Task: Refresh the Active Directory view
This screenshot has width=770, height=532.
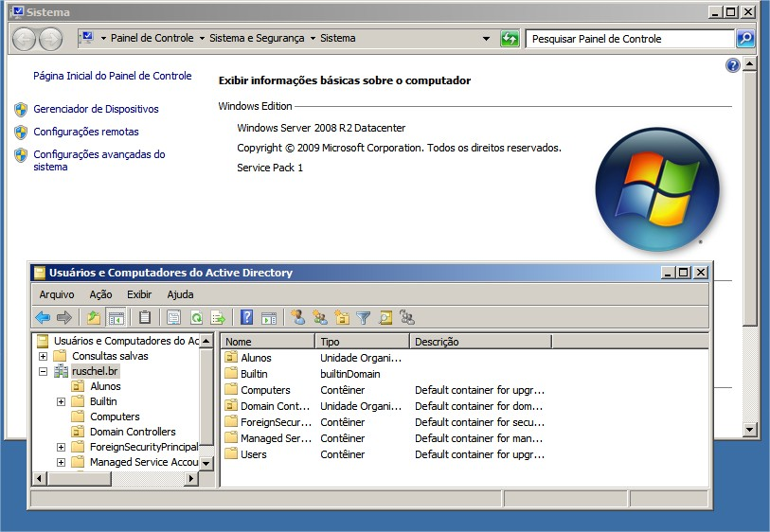Action: [196, 318]
